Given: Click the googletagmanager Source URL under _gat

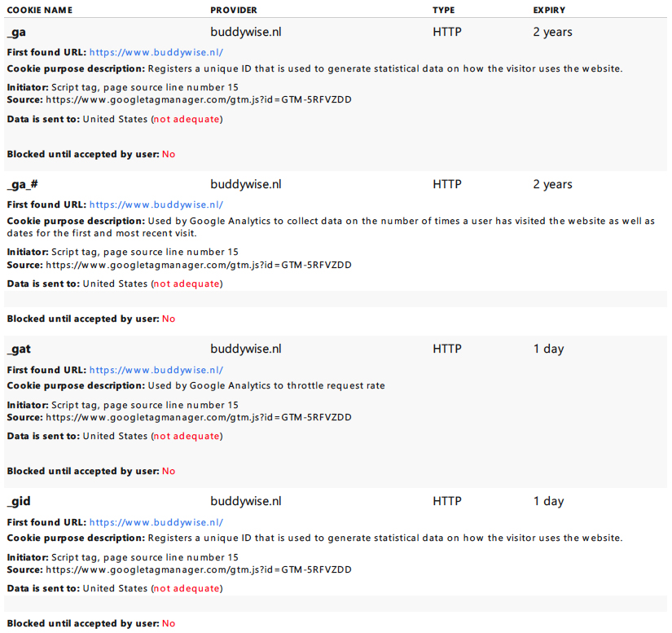Looking at the screenshot, I should click(199, 417).
